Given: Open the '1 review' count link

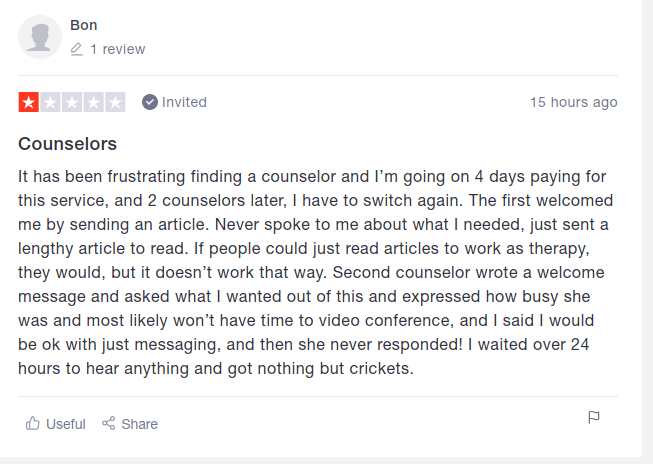Looking at the screenshot, I should [117, 49].
